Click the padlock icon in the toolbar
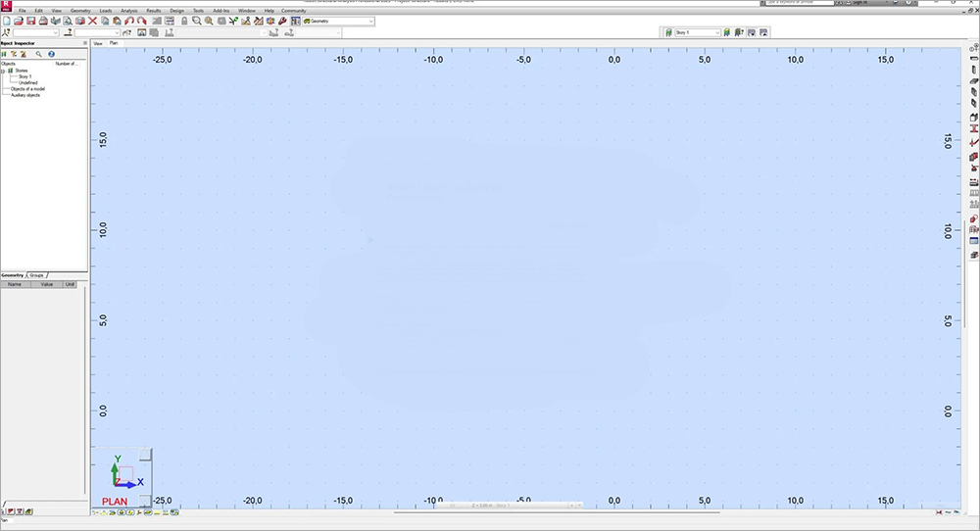980x531 pixels. pyautogui.click(x=184, y=22)
